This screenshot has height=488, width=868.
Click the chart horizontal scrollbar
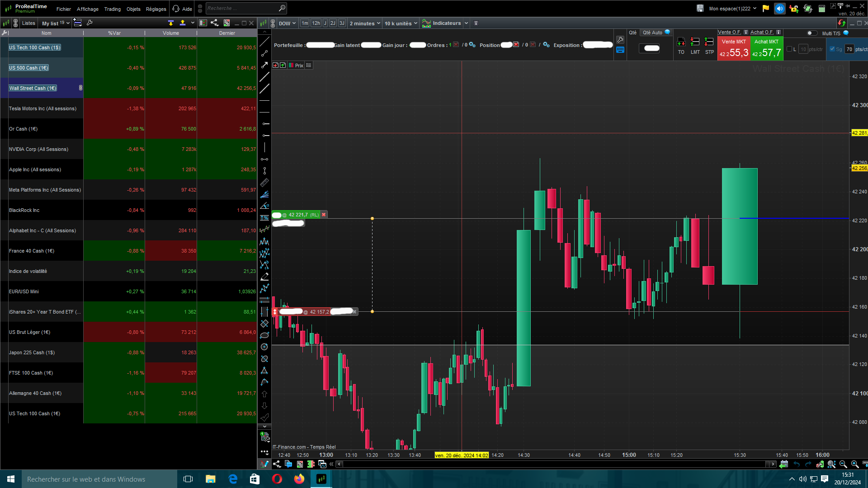[556, 464]
